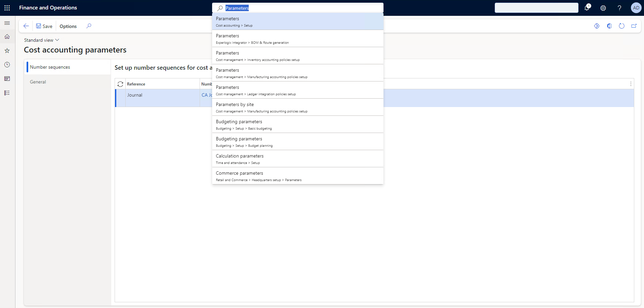644x308 pixels.
Task: Expand the navigation pane hamburger menu
Action: click(7, 23)
